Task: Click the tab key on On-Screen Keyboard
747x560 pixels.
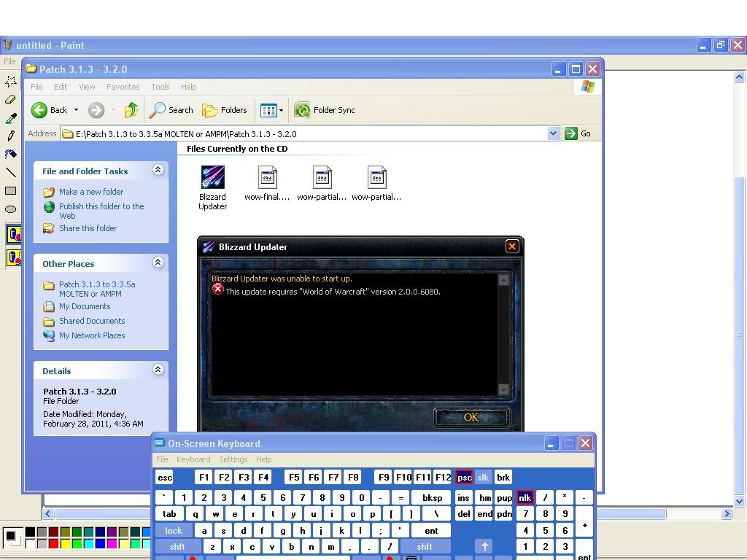Action: [169, 514]
